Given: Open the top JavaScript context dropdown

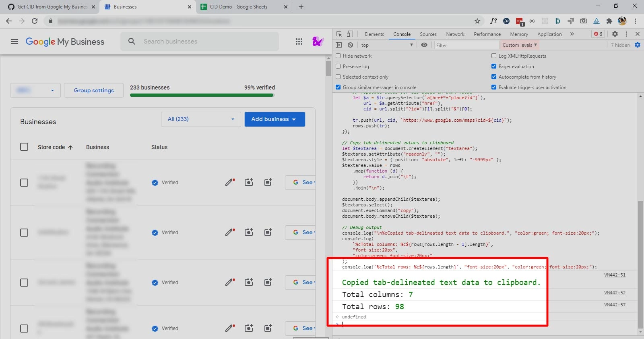Looking at the screenshot, I should click(x=387, y=45).
